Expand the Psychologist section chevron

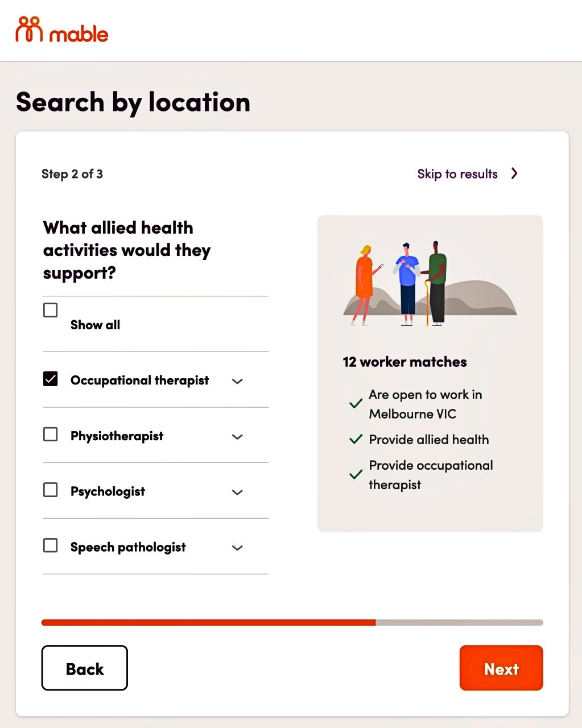238,492
